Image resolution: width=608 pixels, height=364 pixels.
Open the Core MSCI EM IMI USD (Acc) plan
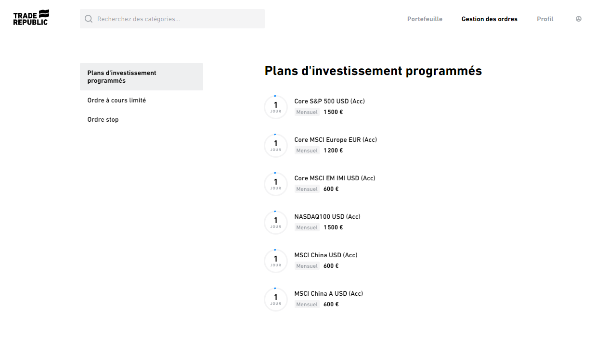335,178
